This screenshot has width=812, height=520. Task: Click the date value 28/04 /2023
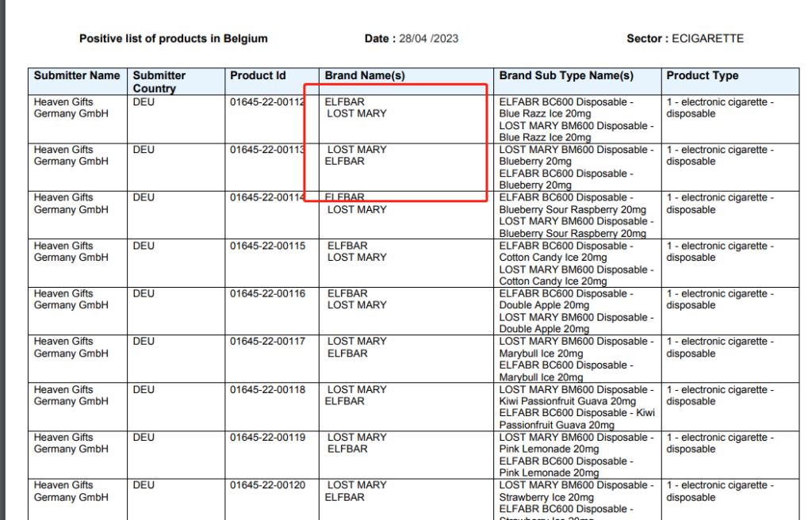[429, 39]
